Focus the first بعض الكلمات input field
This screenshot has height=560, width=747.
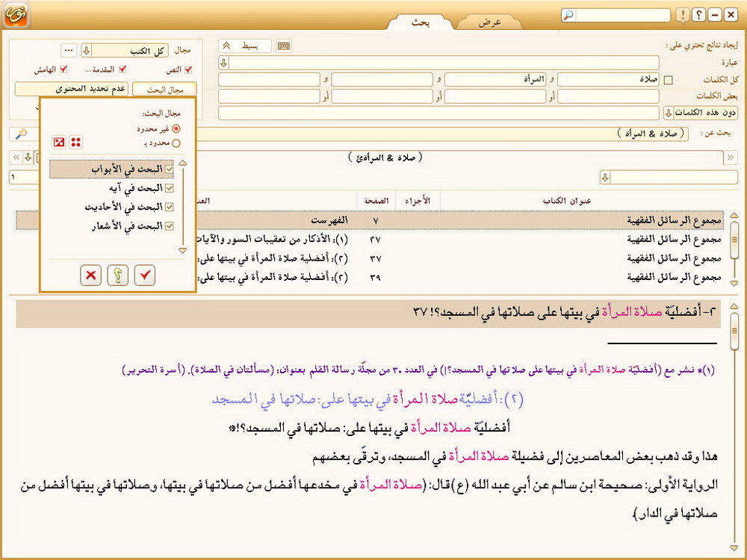608,96
